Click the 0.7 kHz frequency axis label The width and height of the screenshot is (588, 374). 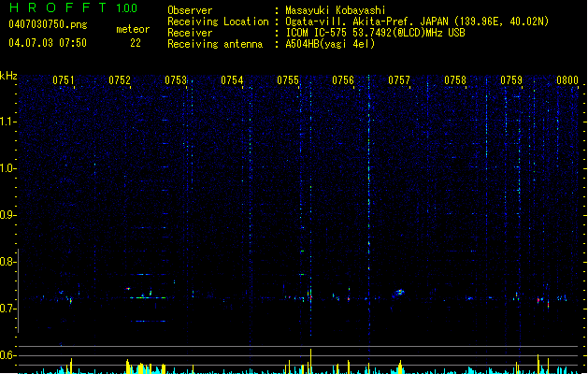pos(7,309)
